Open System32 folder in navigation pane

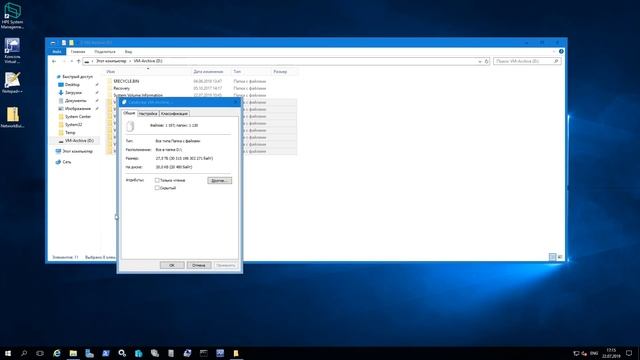[73, 124]
